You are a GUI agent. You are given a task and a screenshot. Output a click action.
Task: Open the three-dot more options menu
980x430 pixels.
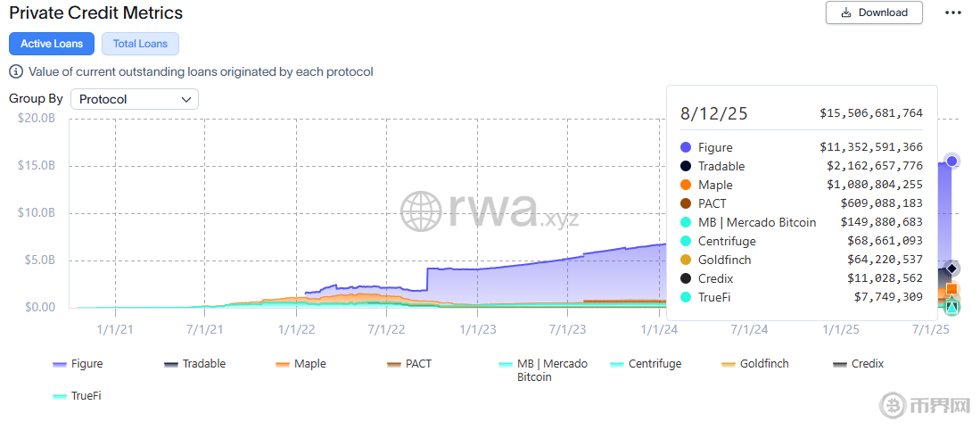pos(953,12)
